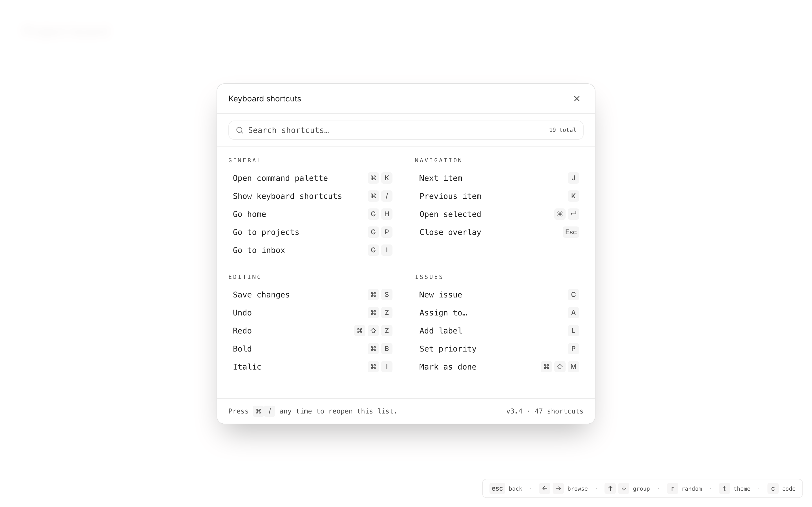Viewport: 812px width, 507px height.
Task: Click the Set priority shortcut row
Action: pyautogui.click(x=498, y=349)
